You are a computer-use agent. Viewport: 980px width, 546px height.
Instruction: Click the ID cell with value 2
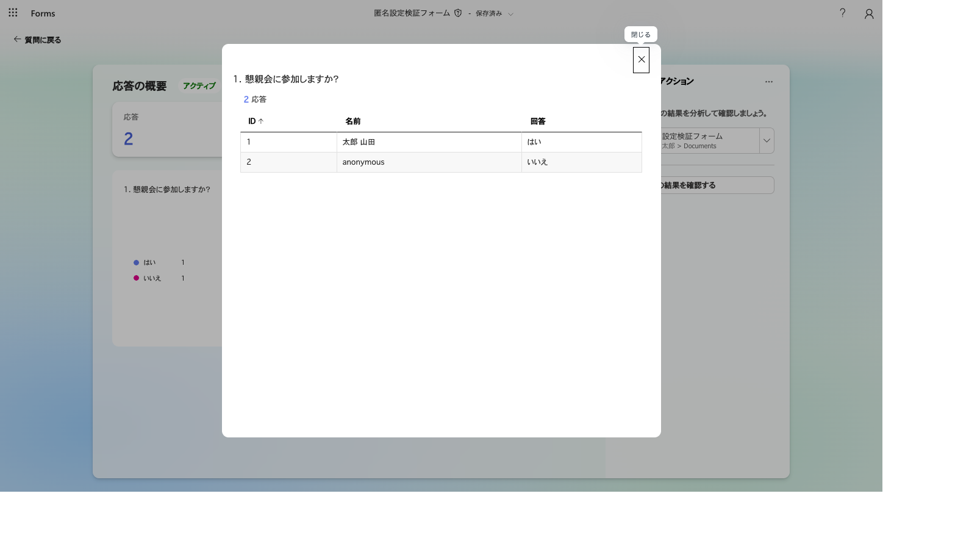click(x=288, y=162)
